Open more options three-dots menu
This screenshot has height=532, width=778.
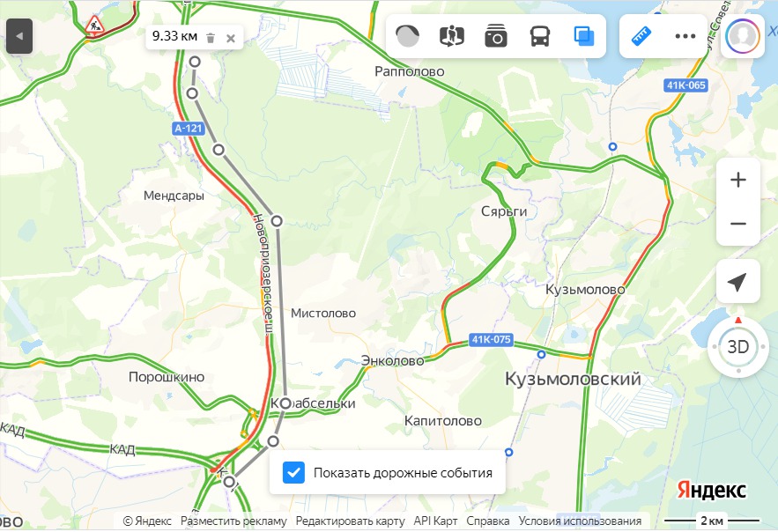click(x=685, y=36)
